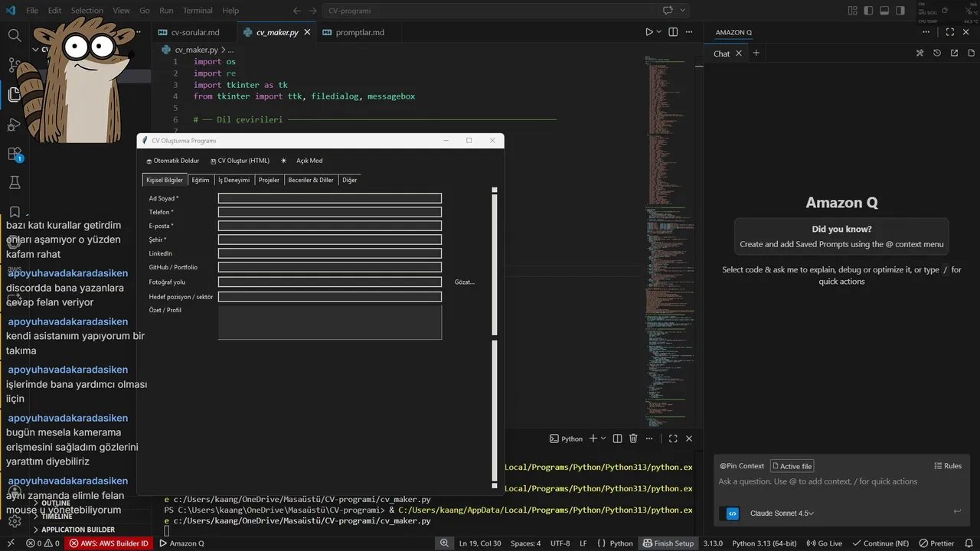Click the E-posta input field
The height and width of the screenshot is (551, 980).
coord(330,226)
